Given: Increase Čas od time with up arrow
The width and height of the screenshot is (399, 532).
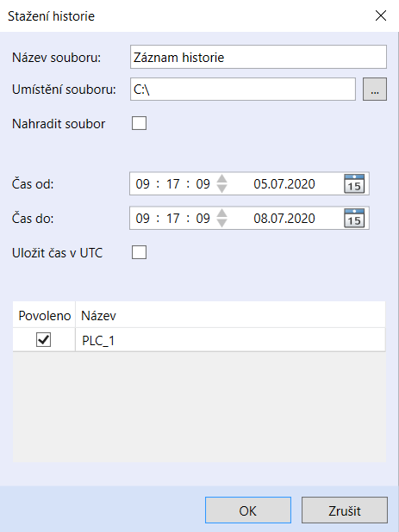Looking at the screenshot, I should 221,179.
